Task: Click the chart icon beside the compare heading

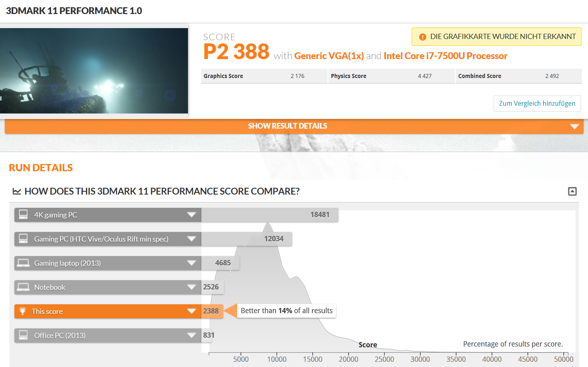Action: click(x=16, y=191)
